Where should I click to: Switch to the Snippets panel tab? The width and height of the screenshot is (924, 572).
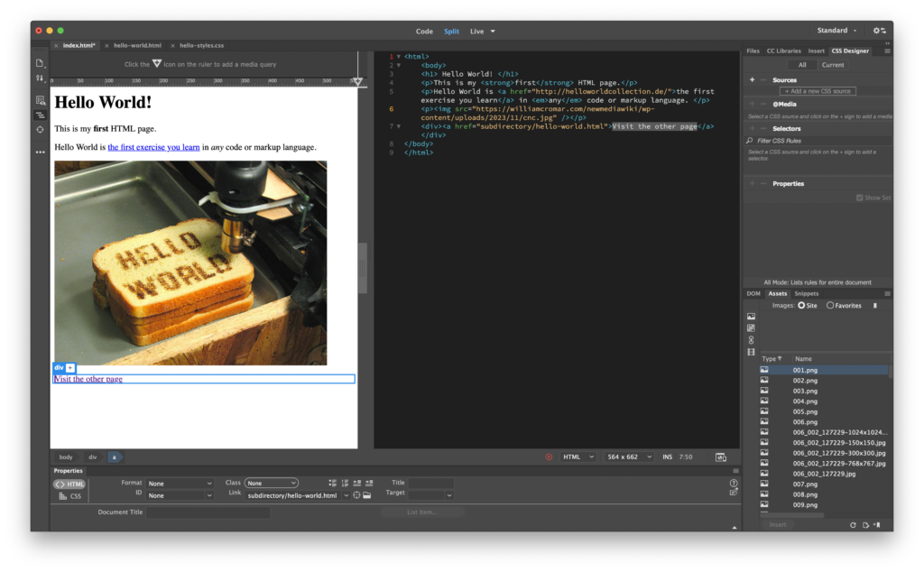coord(807,293)
